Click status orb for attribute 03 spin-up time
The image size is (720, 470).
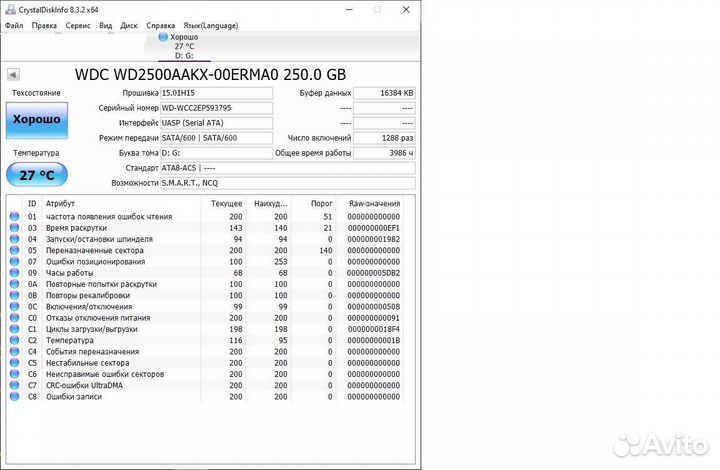click(15, 228)
